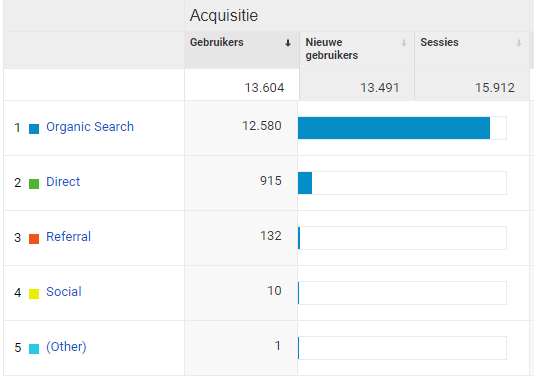
Task: Open the Referral channel link
Action: (68, 237)
